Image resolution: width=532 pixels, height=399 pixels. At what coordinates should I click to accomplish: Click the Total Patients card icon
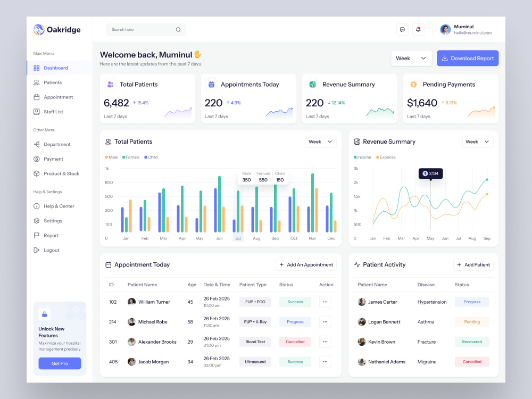click(x=110, y=84)
